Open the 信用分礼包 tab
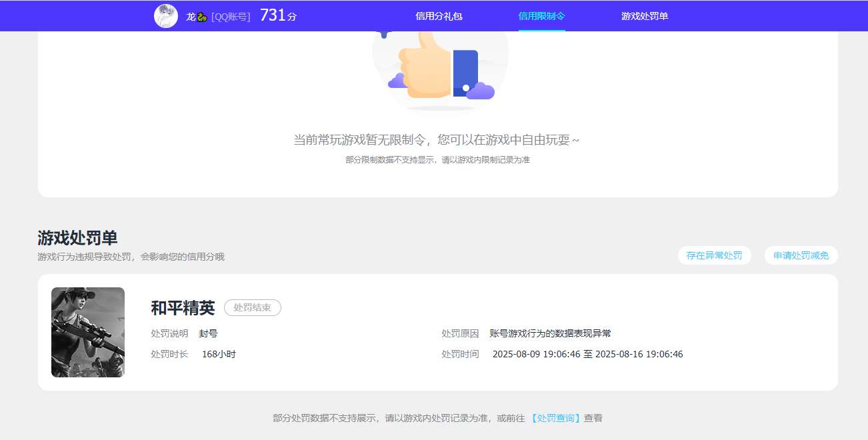The width and height of the screenshot is (868, 440). 439,16
